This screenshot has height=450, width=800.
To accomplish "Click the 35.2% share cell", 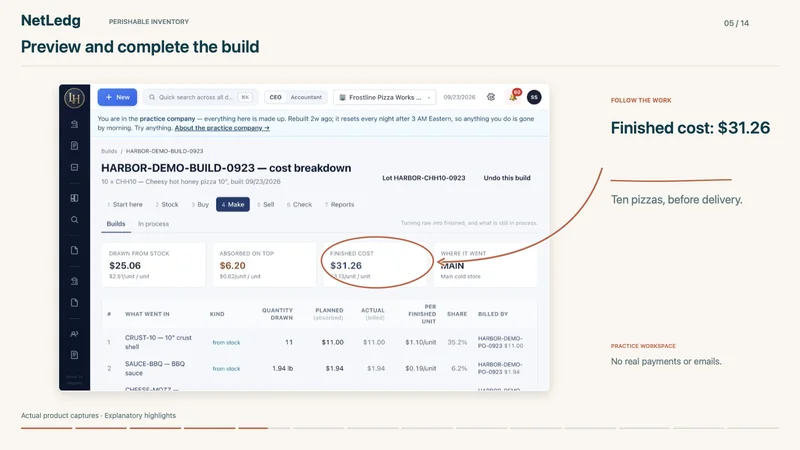I will 457,342.
